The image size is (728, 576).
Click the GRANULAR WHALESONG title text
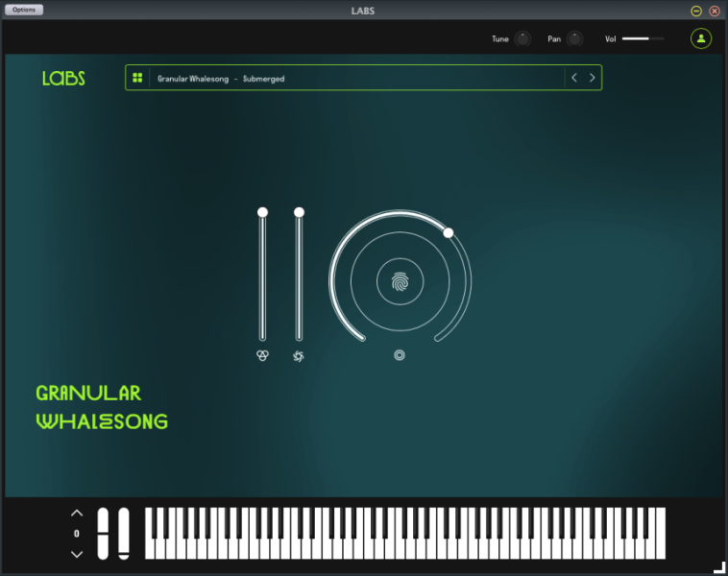pyautogui.click(x=102, y=407)
